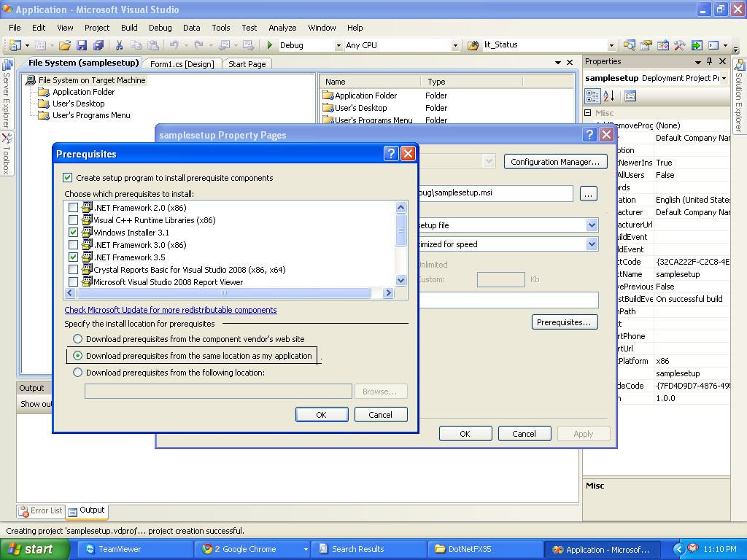Click the prerequisites list scroll down arrow
Viewport: 747px width, 560px height.
point(400,281)
